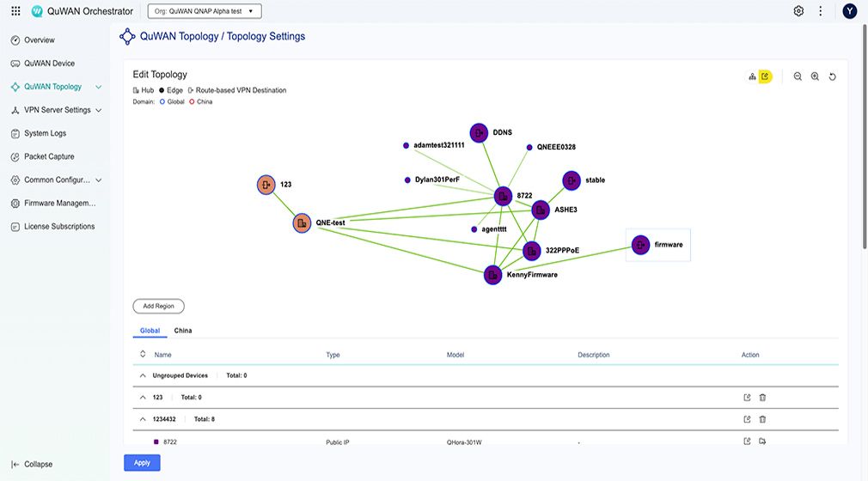The height and width of the screenshot is (481, 868).
Task: Open the settings gear in the header
Action: click(798, 11)
